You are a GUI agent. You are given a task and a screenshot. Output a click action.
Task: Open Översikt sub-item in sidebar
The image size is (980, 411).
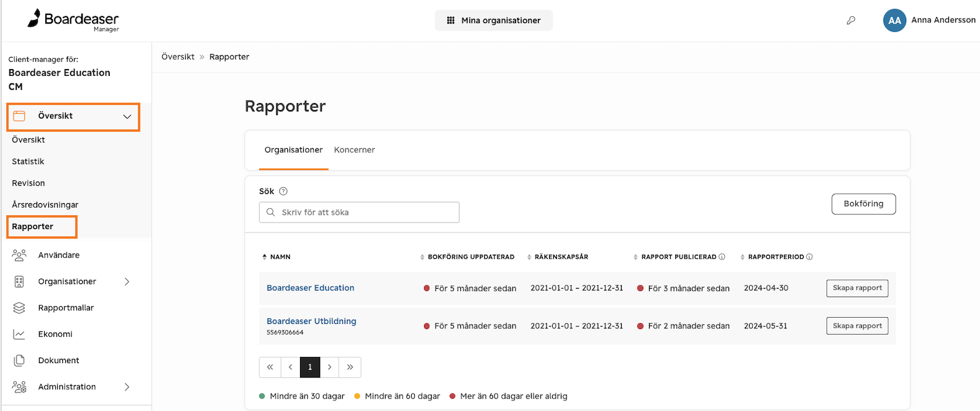click(x=29, y=140)
